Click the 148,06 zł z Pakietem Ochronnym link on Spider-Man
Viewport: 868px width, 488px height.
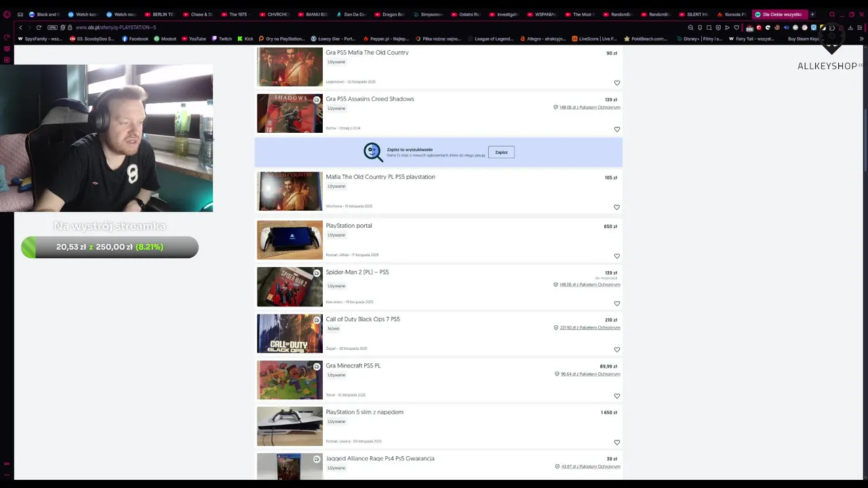[589, 285]
